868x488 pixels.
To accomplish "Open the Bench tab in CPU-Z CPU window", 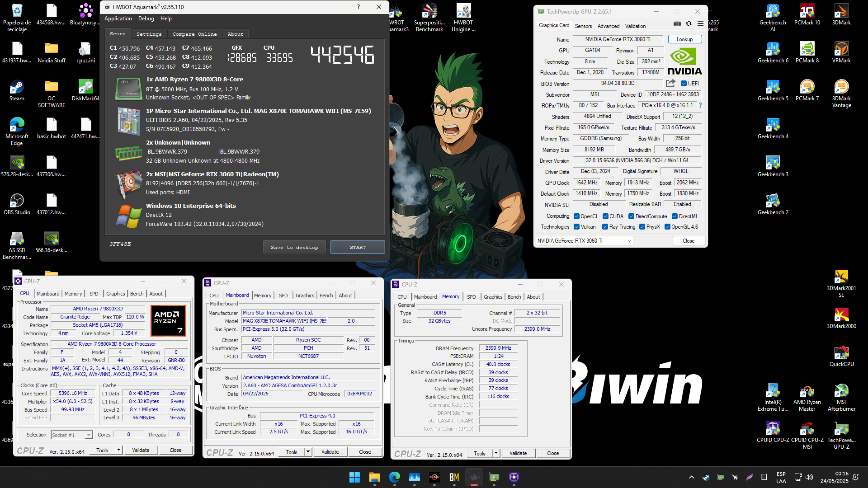I will click(137, 294).
